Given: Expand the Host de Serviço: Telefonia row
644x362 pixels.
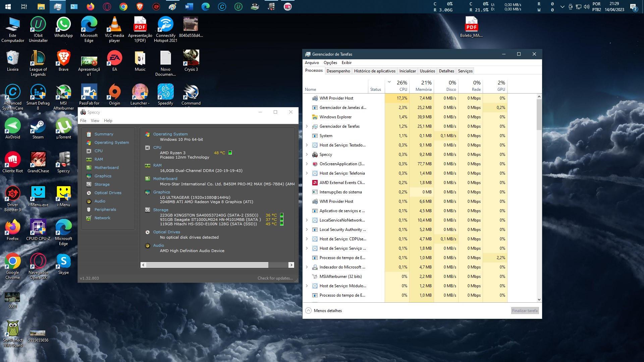Looking at the screenshot, I should pos(307,173).
